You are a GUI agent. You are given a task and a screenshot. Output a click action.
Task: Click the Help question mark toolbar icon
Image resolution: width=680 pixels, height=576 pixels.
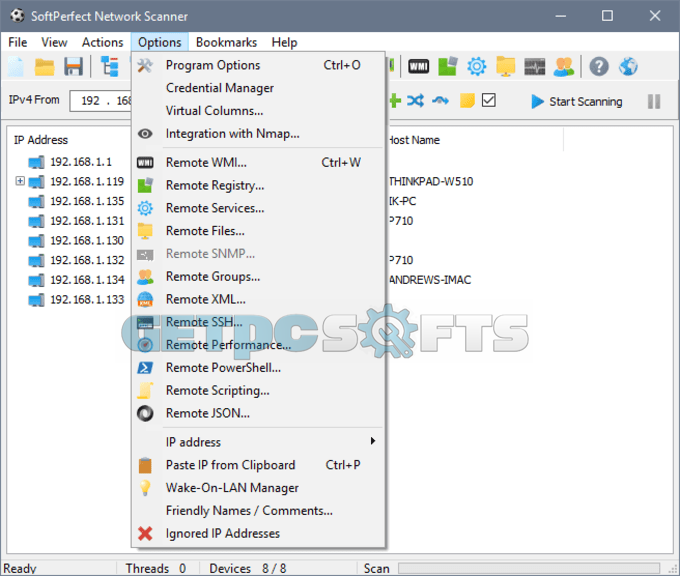coord(599,67)
